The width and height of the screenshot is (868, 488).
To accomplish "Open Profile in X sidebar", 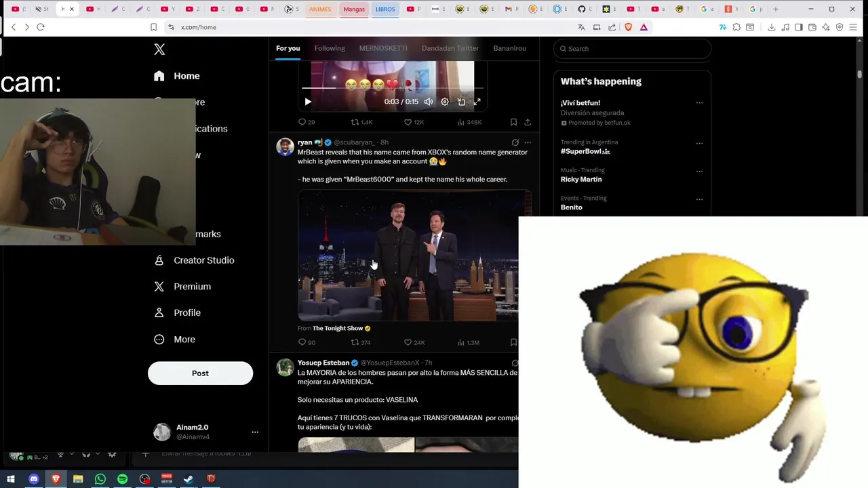I will click(178, 313).
